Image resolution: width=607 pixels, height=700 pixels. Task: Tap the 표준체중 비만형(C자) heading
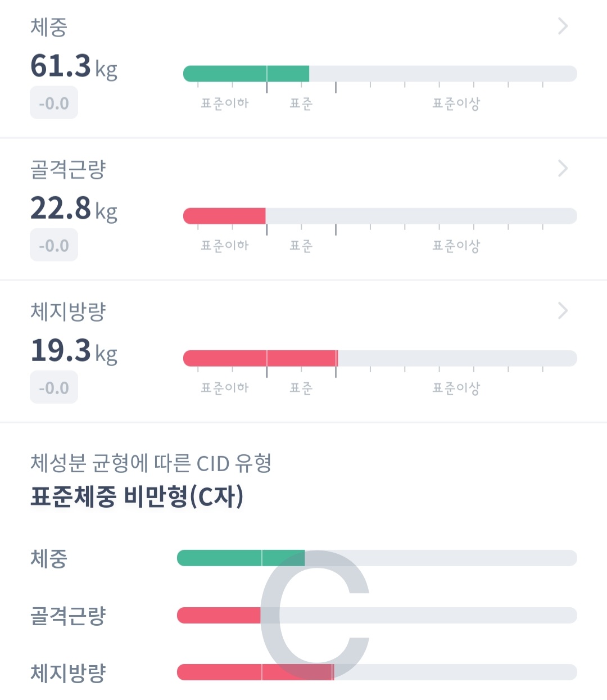137,496
